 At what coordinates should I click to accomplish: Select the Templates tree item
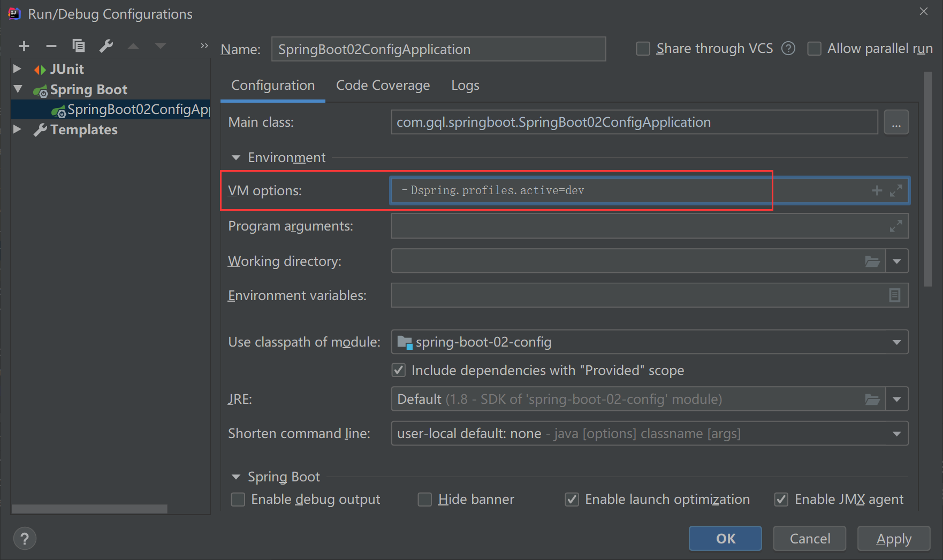click(x=83, y=129)
